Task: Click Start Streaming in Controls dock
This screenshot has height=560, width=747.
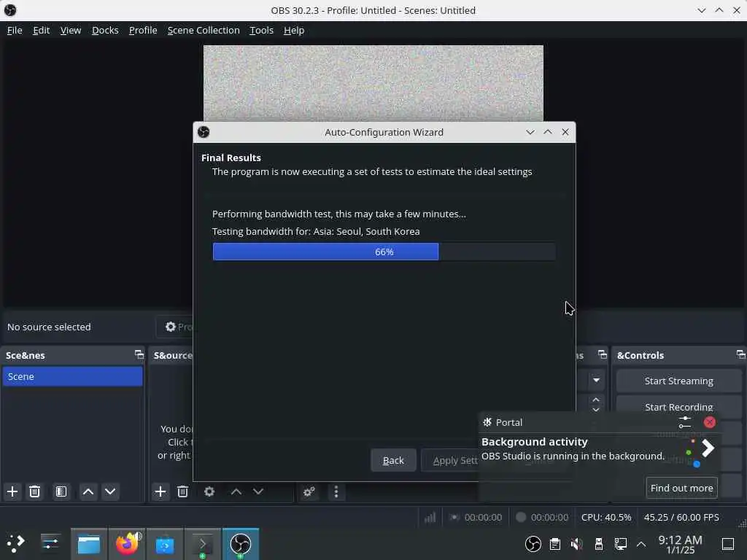Action: pyautogui.click(x=678, y=381)
